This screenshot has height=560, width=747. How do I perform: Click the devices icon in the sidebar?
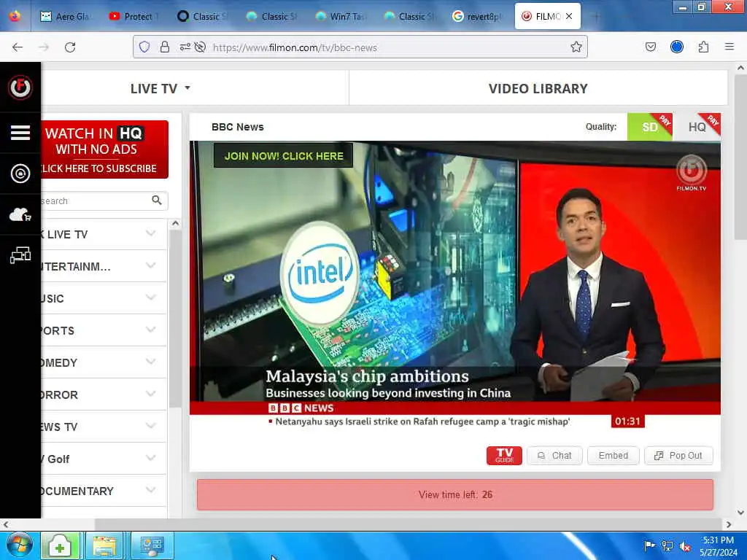(x=20, y=255)
